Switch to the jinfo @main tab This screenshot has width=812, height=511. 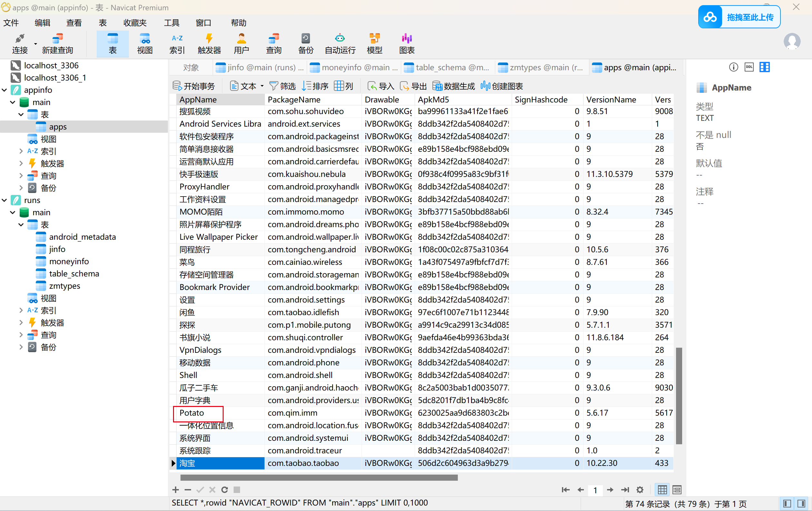pyautogui.click(x=260, y=67)
